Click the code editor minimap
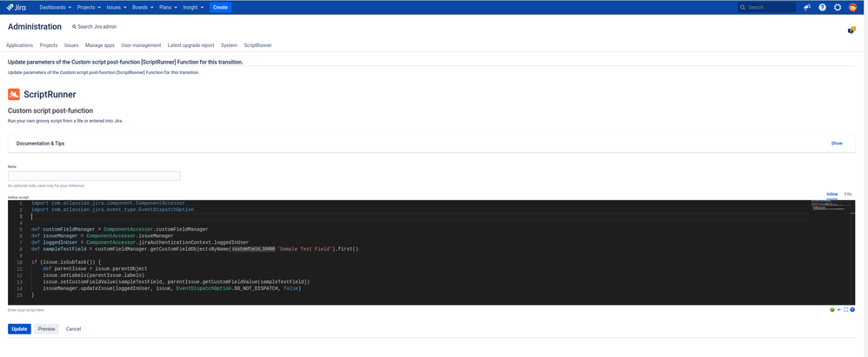The height and width of the screenshot is (357, 868). click(x=832, y=205)
